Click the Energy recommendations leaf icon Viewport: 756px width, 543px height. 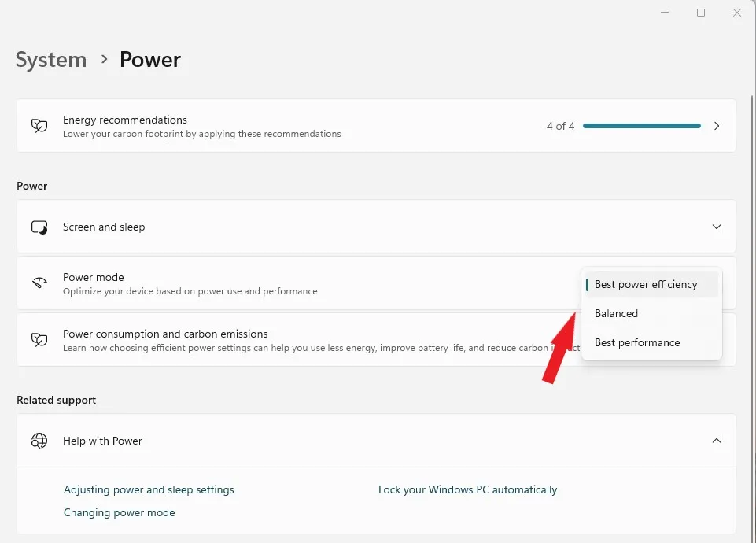click(x=39, y=126)
